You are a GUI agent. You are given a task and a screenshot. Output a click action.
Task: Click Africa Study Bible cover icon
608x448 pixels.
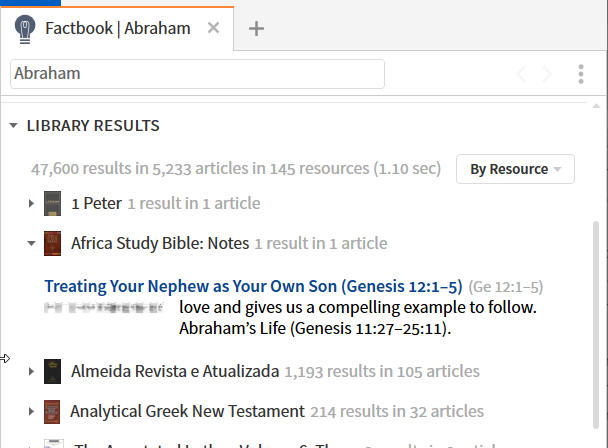52,243
